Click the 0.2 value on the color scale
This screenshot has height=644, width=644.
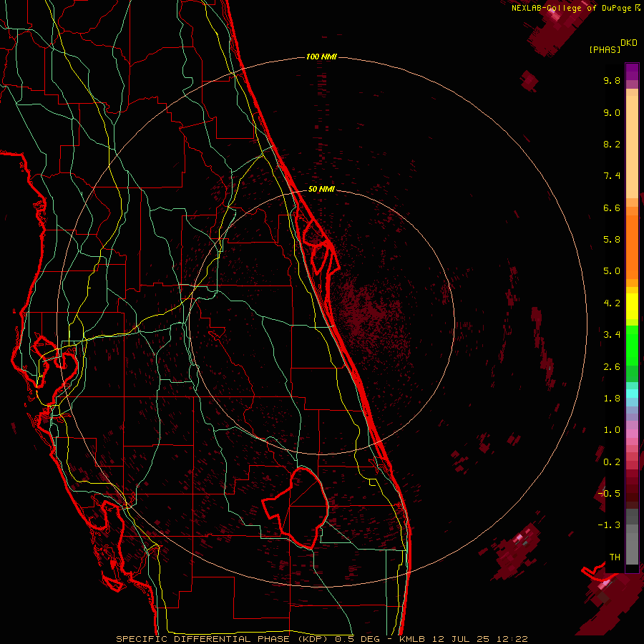pos(612,462)
